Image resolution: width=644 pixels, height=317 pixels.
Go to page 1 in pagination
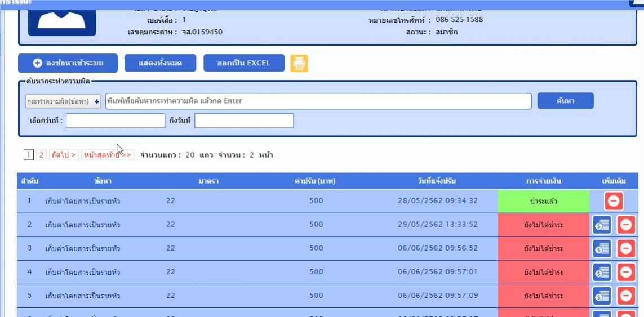[28, 155]
